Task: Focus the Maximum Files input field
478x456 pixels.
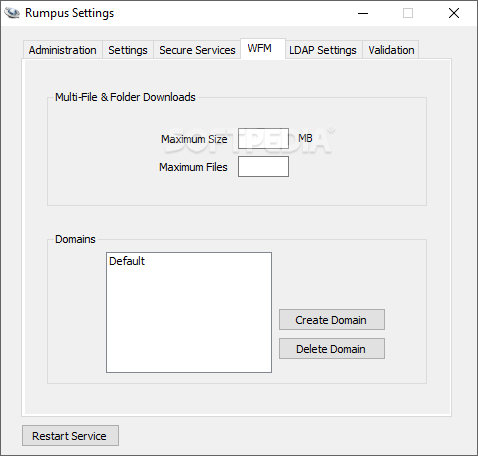Action: tap(263, 166)
